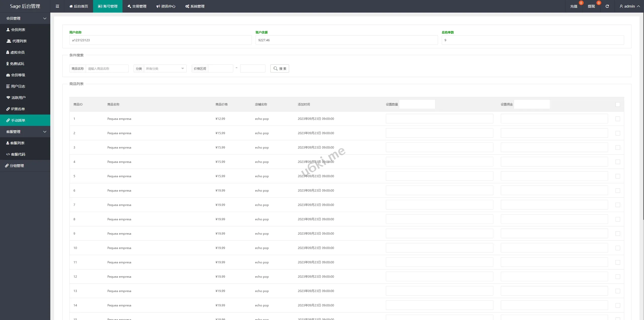
Task: Click the refresh icon in top bar
Action: pyautogui.click(x=607, y=6)
